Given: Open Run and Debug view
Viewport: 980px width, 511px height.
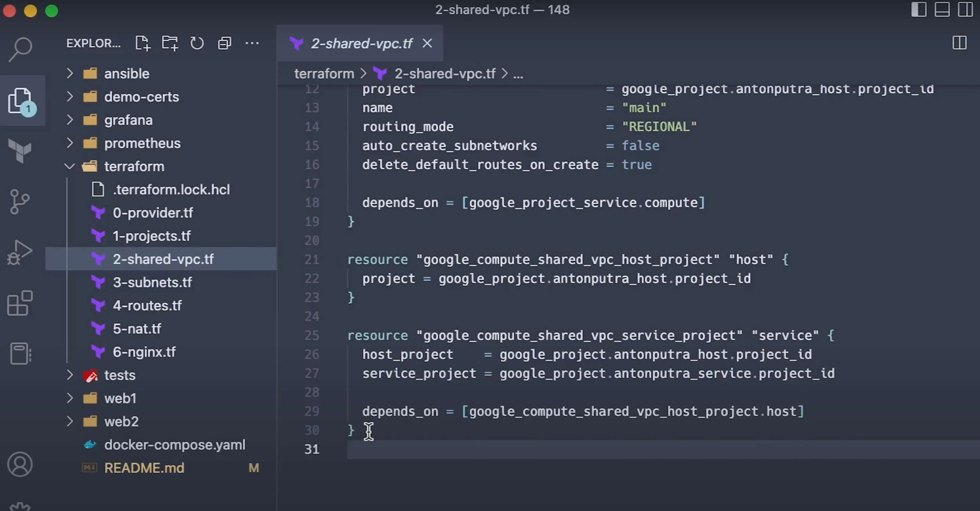Looking at the screenshot, I should [x=19, y=252].
